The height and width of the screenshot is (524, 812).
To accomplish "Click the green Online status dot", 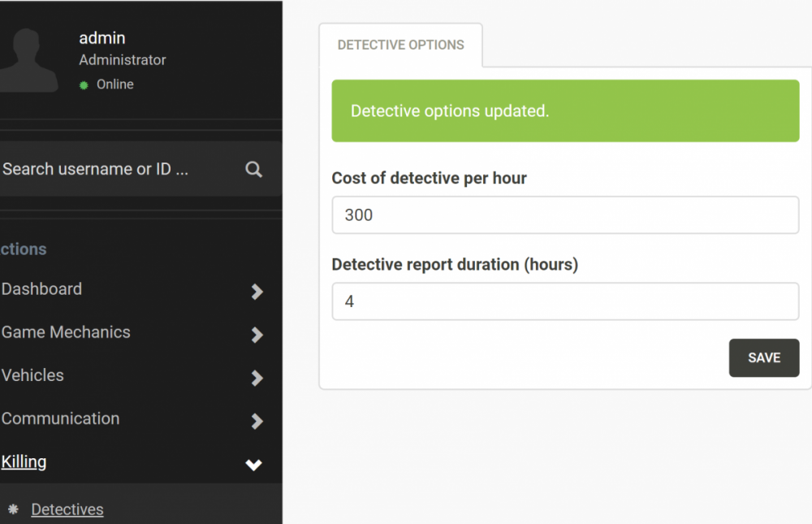I will click(84, 85).
